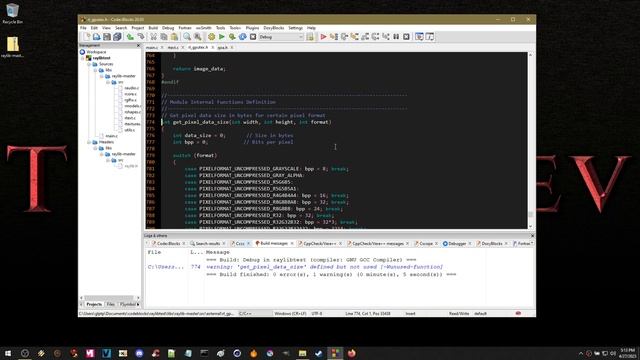
Task: Click the Save all files toolbar icon
Action: point(117,37)
